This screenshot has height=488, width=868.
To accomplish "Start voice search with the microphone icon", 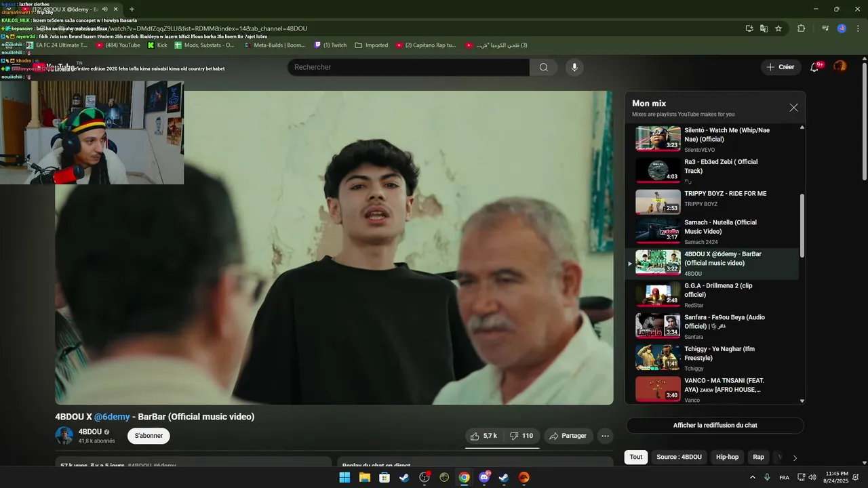I will click(x=574, y=67).
